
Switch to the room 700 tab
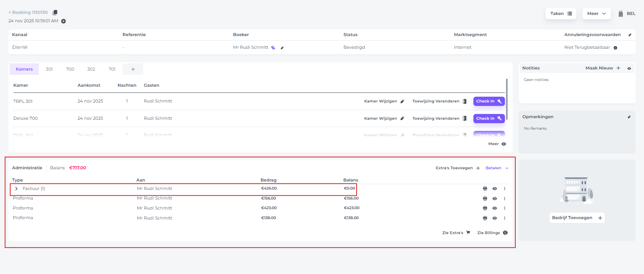coord(70,69)
